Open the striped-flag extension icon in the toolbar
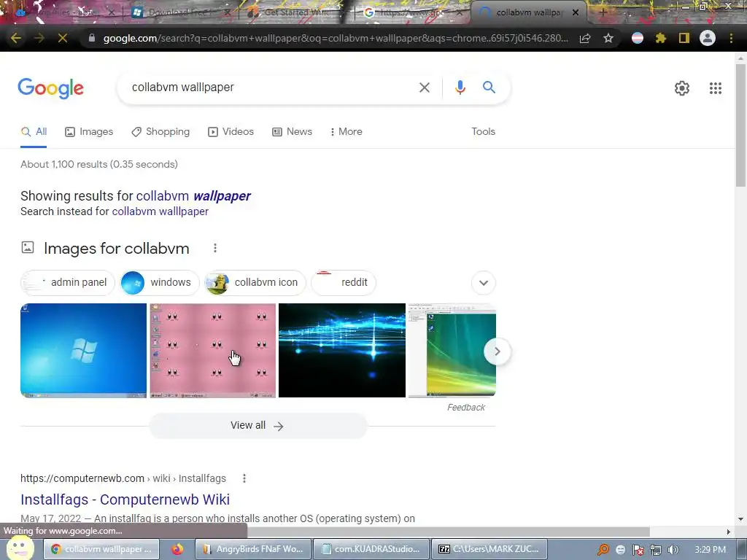Viewport: 747px width, 560px height. point(638,38)
